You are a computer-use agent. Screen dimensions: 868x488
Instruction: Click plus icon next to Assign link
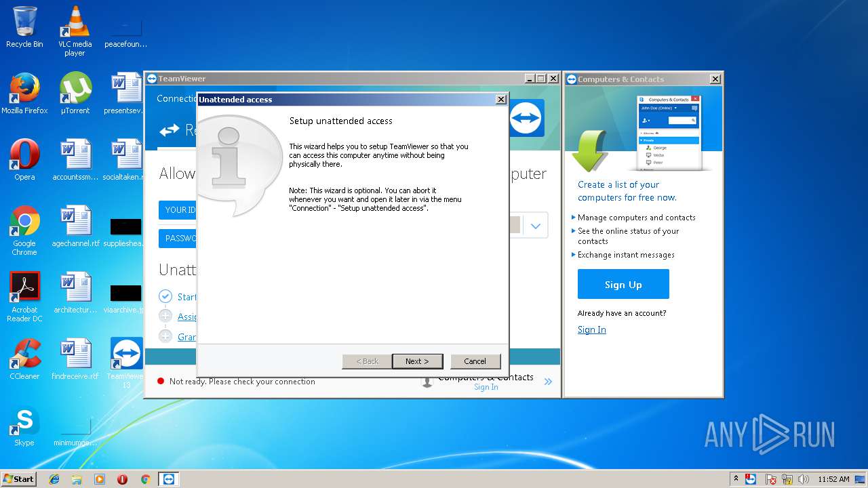pos(165,316)
